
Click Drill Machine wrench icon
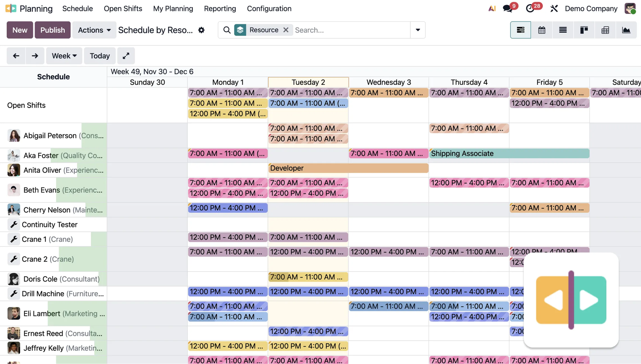(14, 294)
